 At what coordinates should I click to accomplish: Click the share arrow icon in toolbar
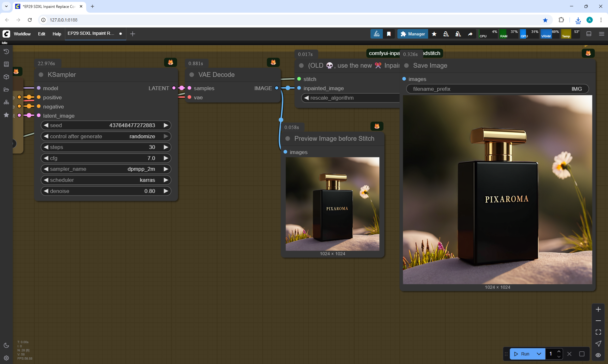point(470,34)
